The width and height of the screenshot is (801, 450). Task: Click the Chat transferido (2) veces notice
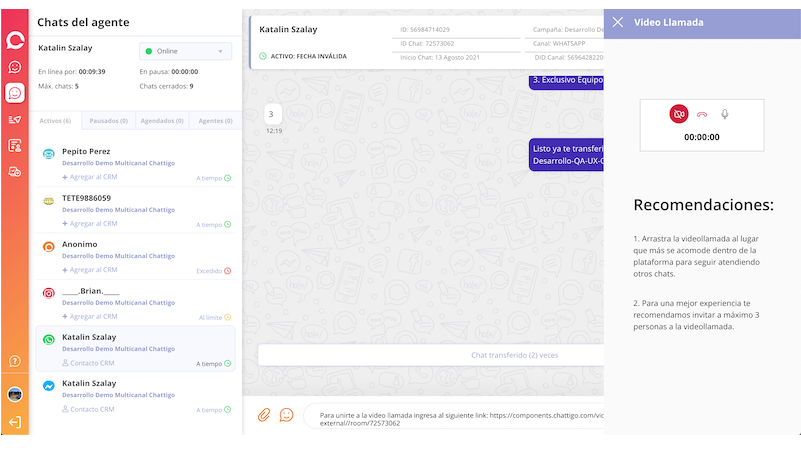pyautogui.click(x=514, y=355)
